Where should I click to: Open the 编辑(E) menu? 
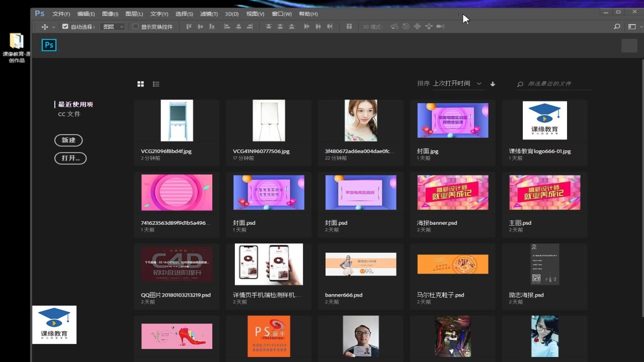coord(86,14)
